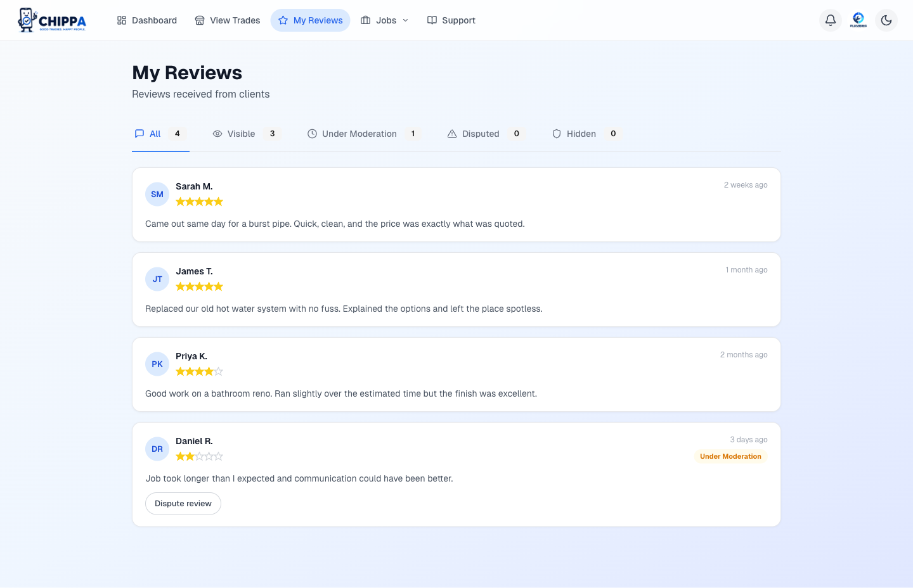Click the My Reviews page heading
Screen dimensions: 913x588
pyautogui.click(x=187, y=73)
